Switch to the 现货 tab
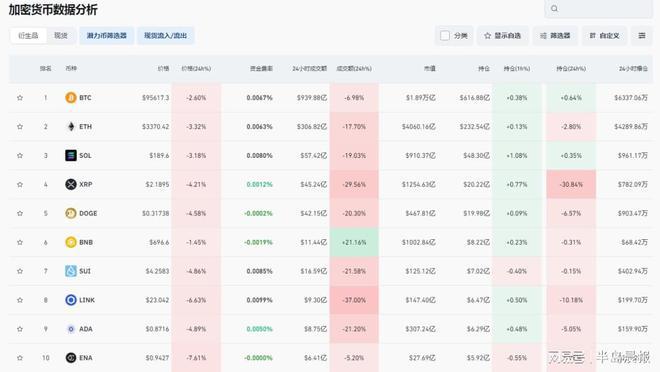 coord(61,36)
